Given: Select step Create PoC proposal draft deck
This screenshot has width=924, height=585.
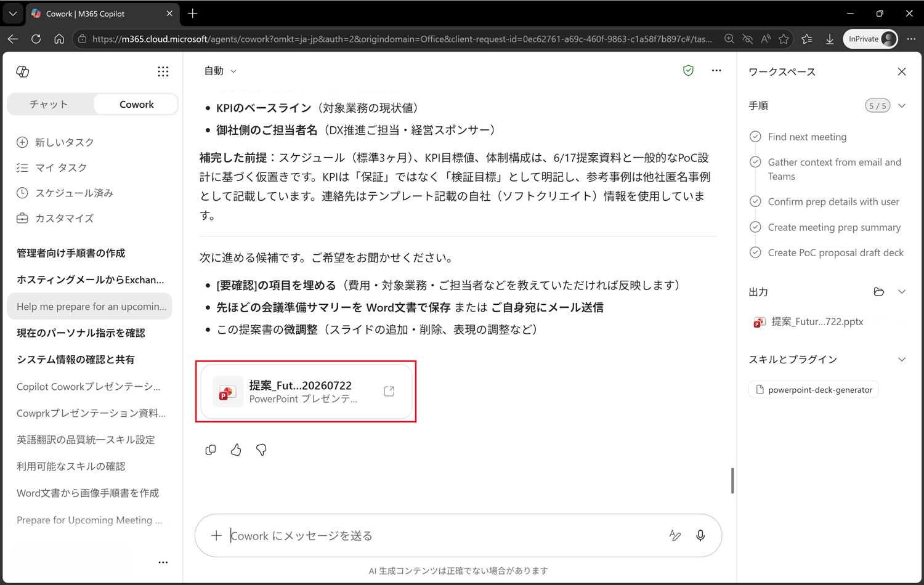Looking at the screenshot, I should 835,252.
